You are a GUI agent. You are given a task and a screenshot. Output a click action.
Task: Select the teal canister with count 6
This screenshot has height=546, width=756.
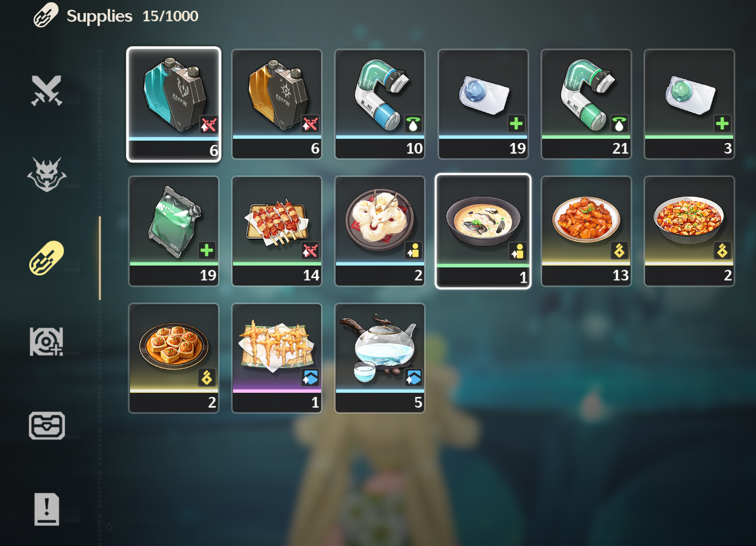click(x=174, y=104)
